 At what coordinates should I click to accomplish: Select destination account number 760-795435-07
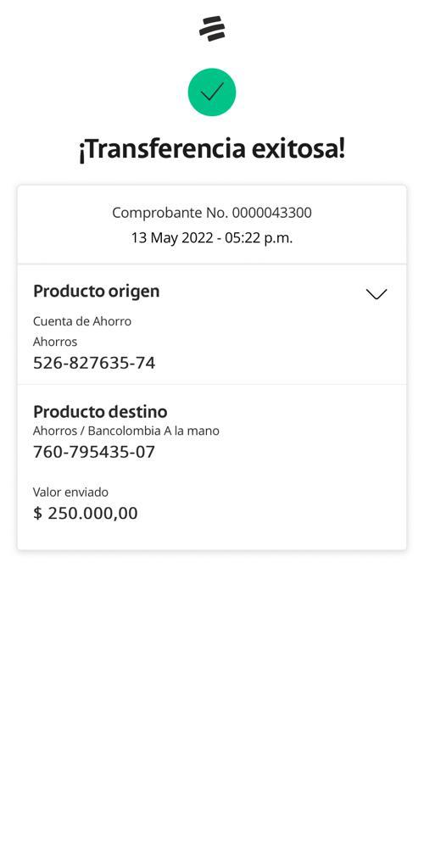point(94,453)
